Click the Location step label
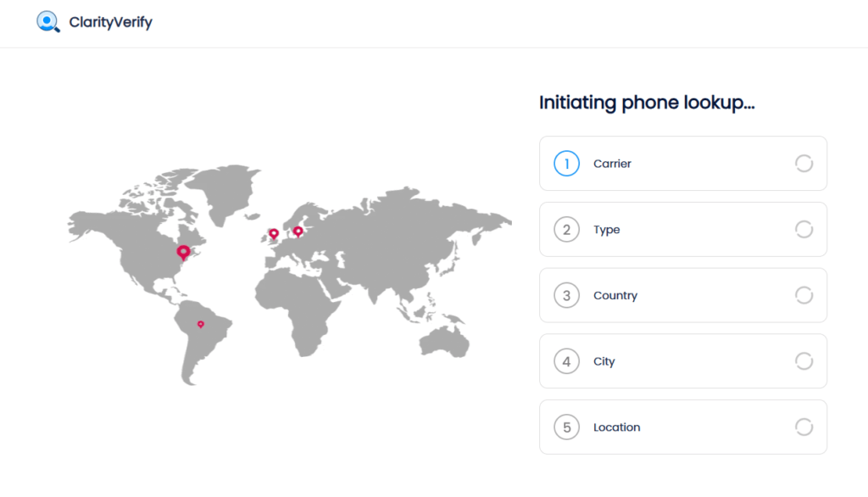Viewport: 868px width, 497px height. pos(616,427)
